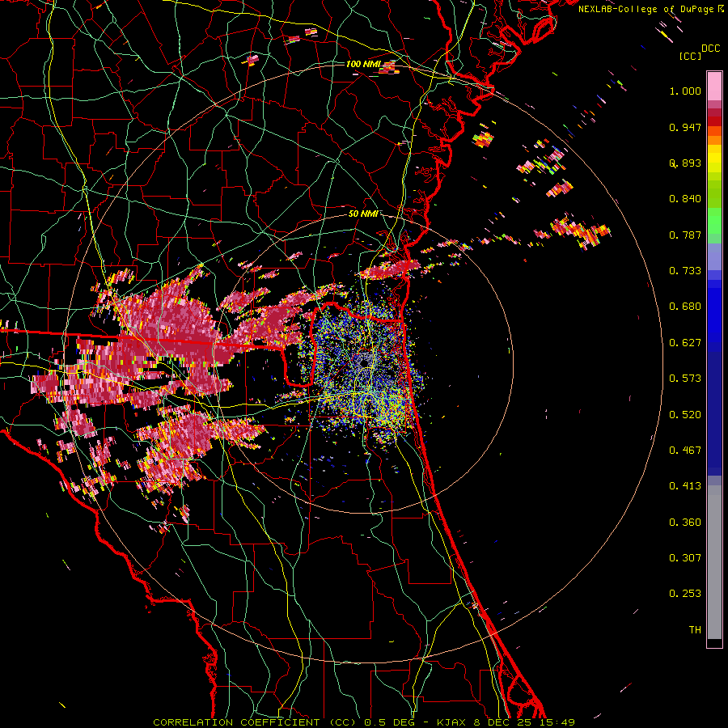This screenshot has width=728, height=728.
Task: Pick the light pink top segment of the color bar
Action: click(714, 87)
